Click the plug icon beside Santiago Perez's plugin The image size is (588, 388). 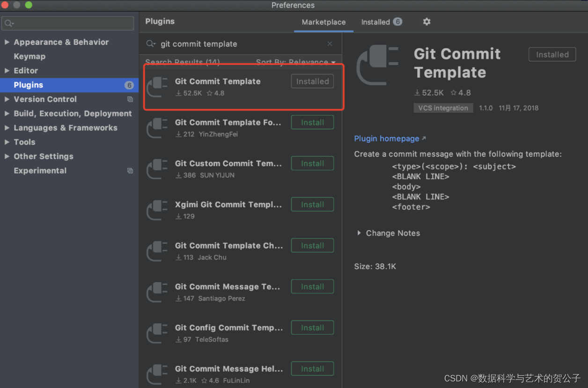pos(157,293)
